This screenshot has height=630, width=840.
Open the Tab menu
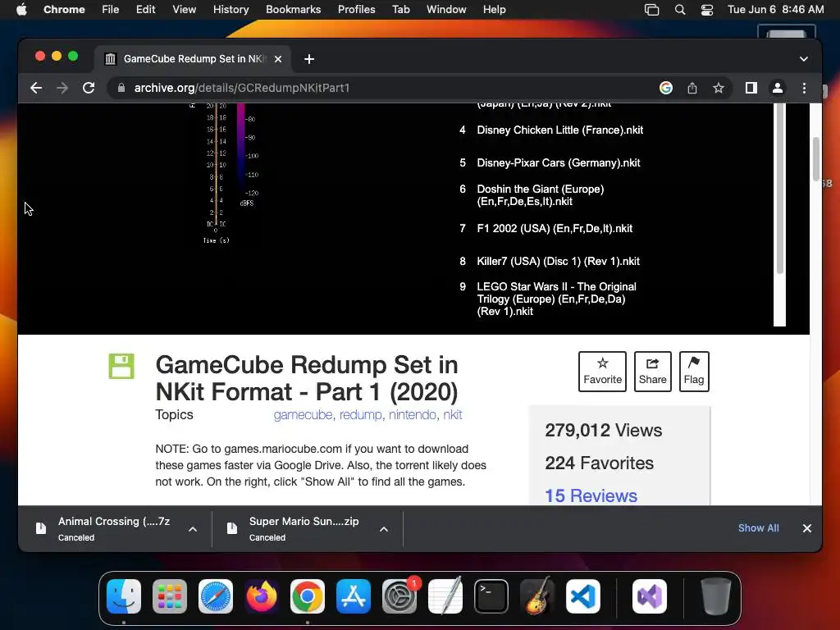400,10
